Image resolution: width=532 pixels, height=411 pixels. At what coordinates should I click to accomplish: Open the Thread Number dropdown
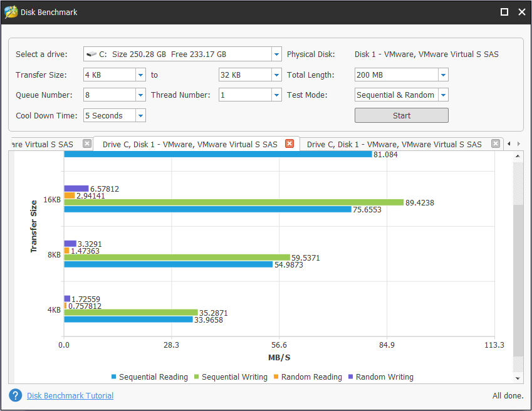click(x=276, y=95)
